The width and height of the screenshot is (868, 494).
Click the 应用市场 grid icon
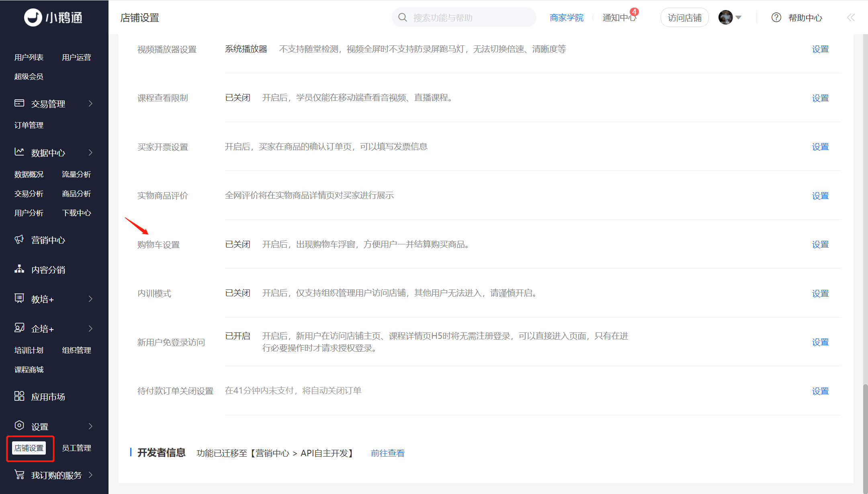(19, 396)
